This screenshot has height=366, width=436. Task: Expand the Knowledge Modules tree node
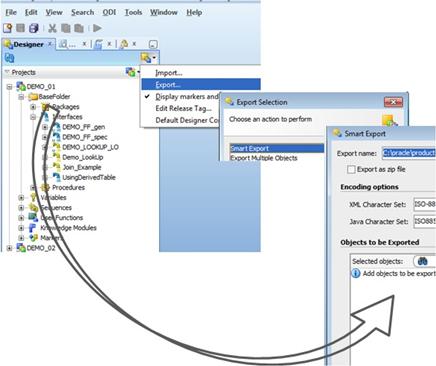21,228
